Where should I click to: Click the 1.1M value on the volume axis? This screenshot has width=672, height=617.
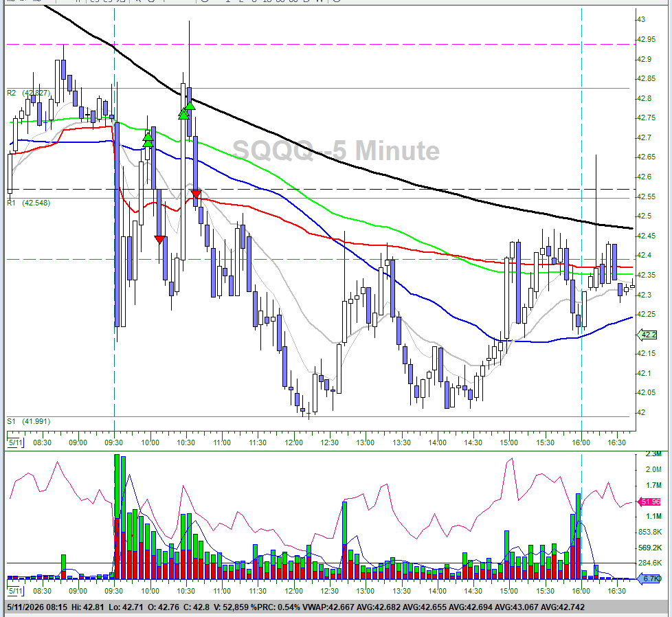point(653,516)
